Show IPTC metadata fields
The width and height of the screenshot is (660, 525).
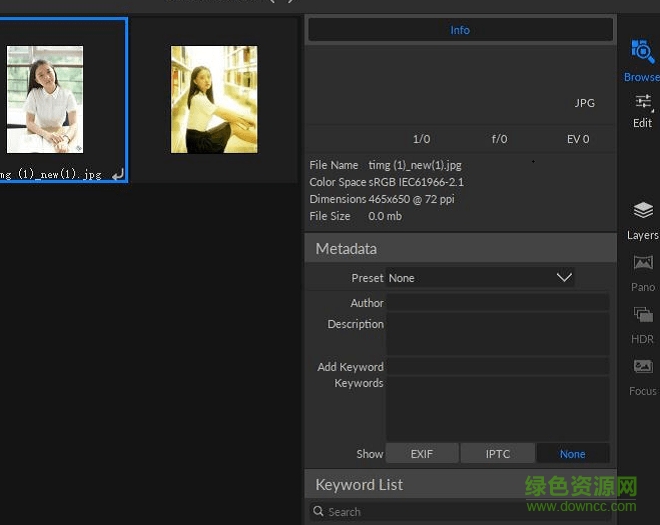click(497, 453)
